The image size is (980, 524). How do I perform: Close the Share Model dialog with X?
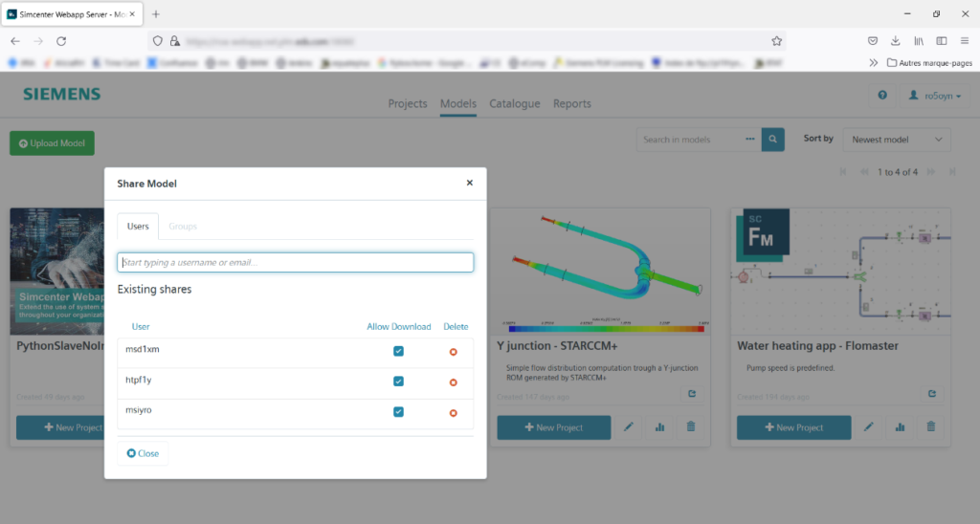click(469, 183)
